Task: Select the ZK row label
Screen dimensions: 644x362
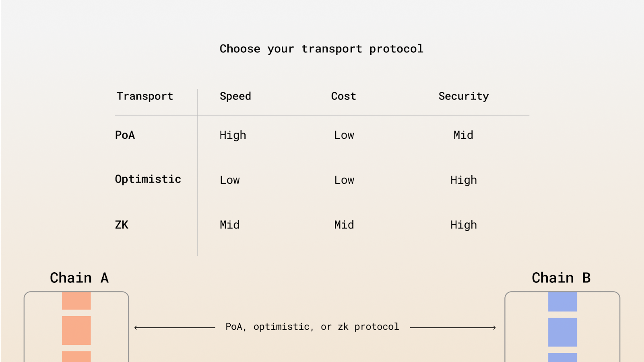Action: (122, 224)
